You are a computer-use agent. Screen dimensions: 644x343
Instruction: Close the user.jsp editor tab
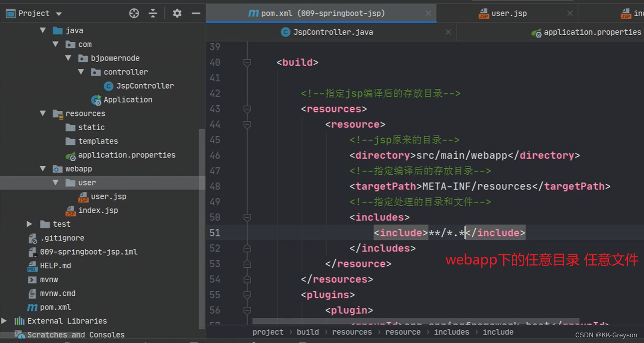click(x=570, y=13)
